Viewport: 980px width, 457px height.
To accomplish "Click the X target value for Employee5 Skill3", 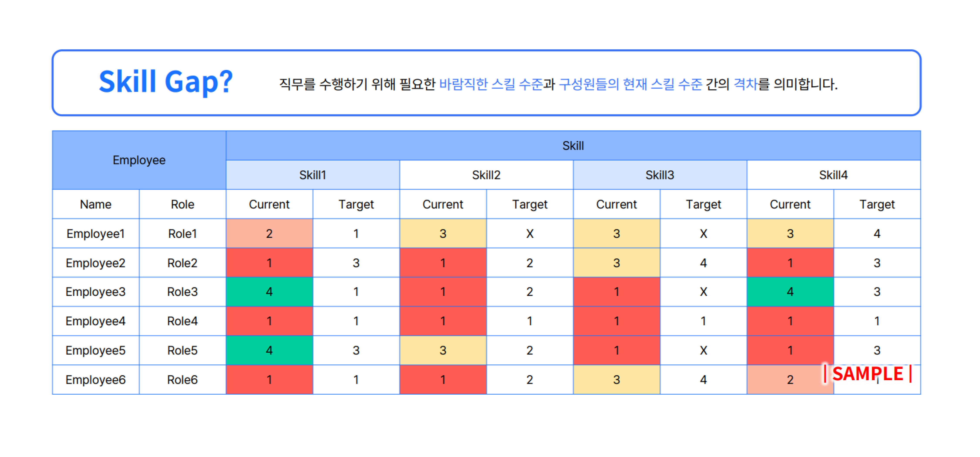I will pos(703,350).
